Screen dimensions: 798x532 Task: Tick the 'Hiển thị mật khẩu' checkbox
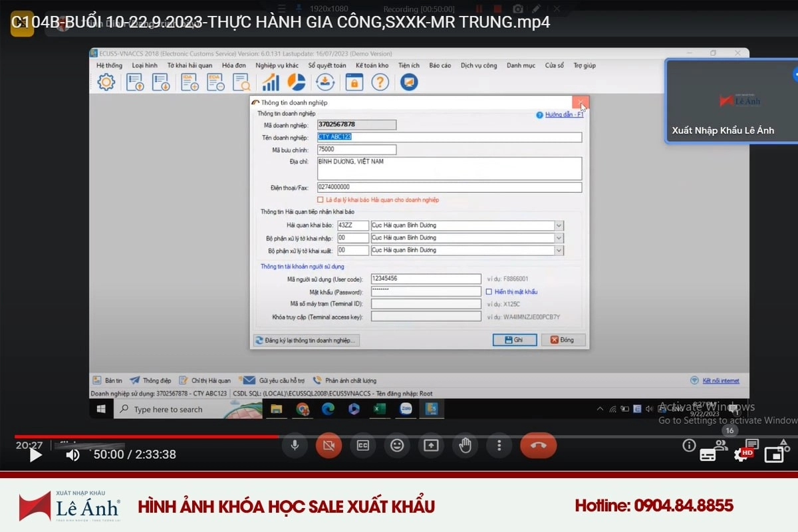pyautogui.click(x=489, y=291)
